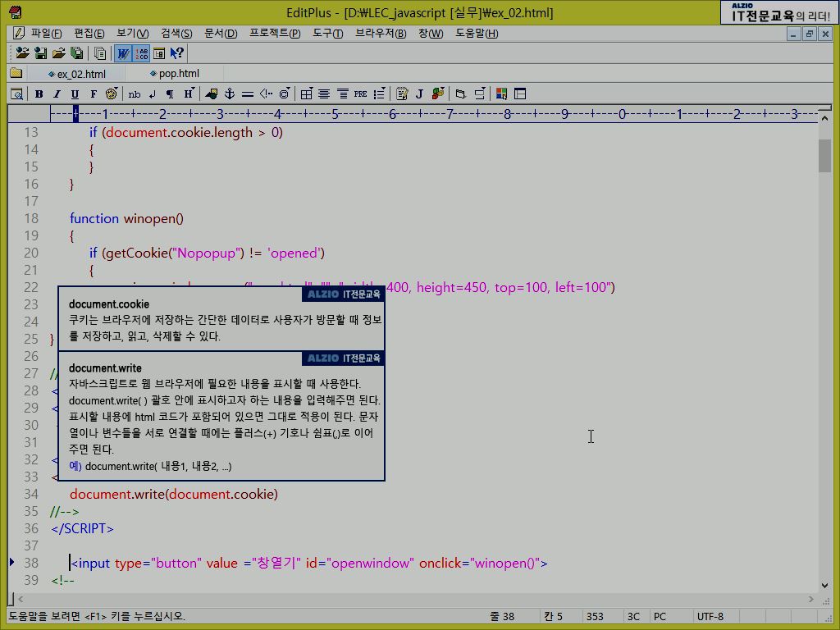Click line 38 input button code
Screen dimensions: 840x630
[309, 563]
